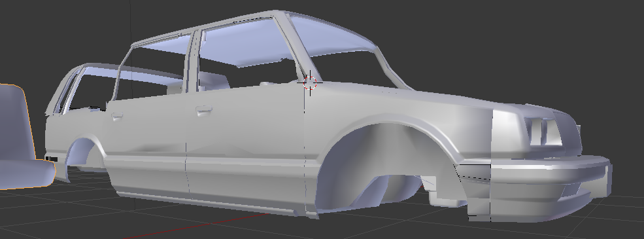
Task: Click the red-white 3D cursor crosshair
Action: point(310,83)
